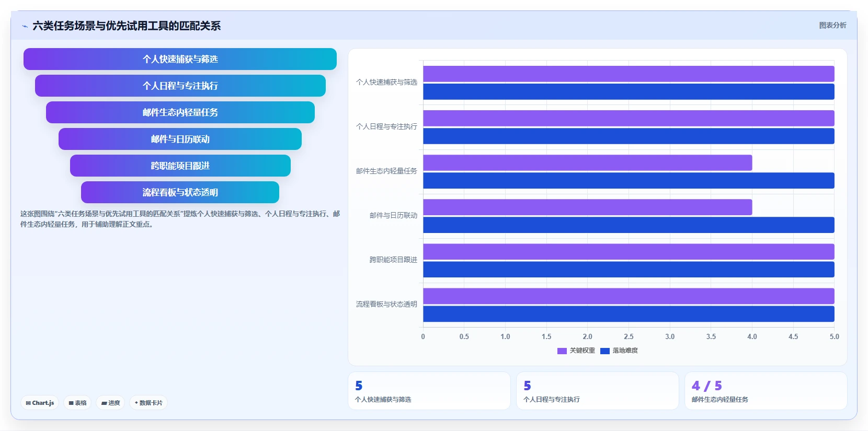Click the Chart.js tag chip
868x431 pixels.
[40, 403]
